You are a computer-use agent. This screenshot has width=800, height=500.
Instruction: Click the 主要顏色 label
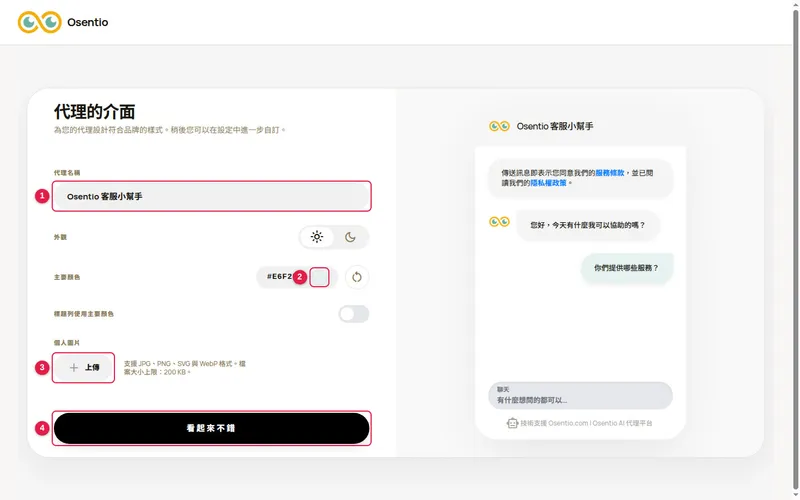tap(67, 277)
